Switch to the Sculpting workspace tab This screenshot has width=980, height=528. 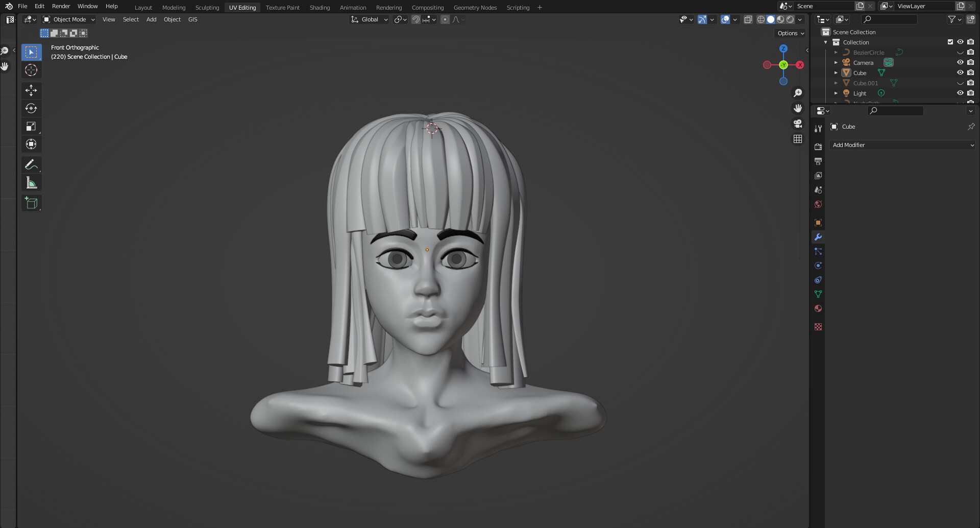tap(207, 7)
